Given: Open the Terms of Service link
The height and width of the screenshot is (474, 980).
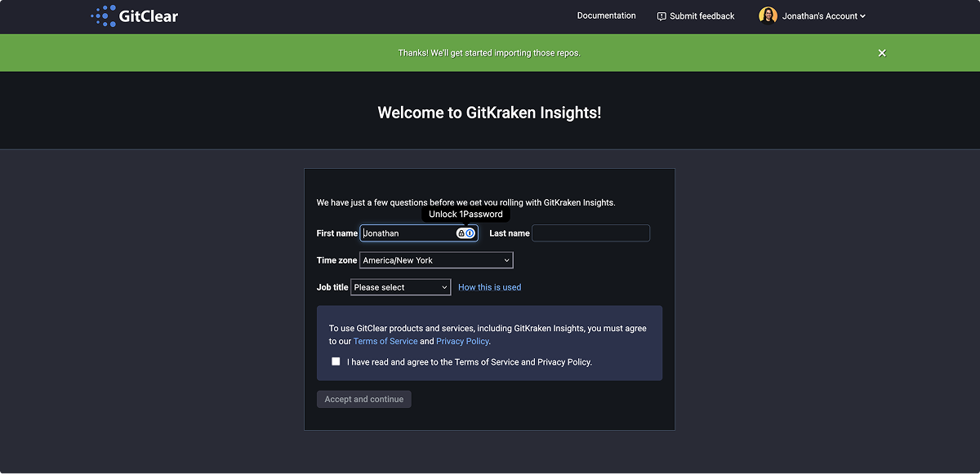Looking at the screenshot, I should click(x=385, y=341).
